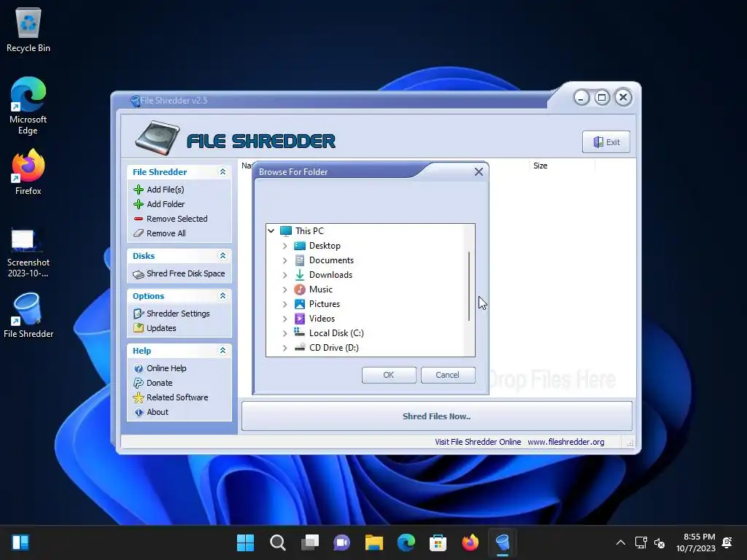
Task: Collapse the File Shredder panel section
Action: pos(222,172)
